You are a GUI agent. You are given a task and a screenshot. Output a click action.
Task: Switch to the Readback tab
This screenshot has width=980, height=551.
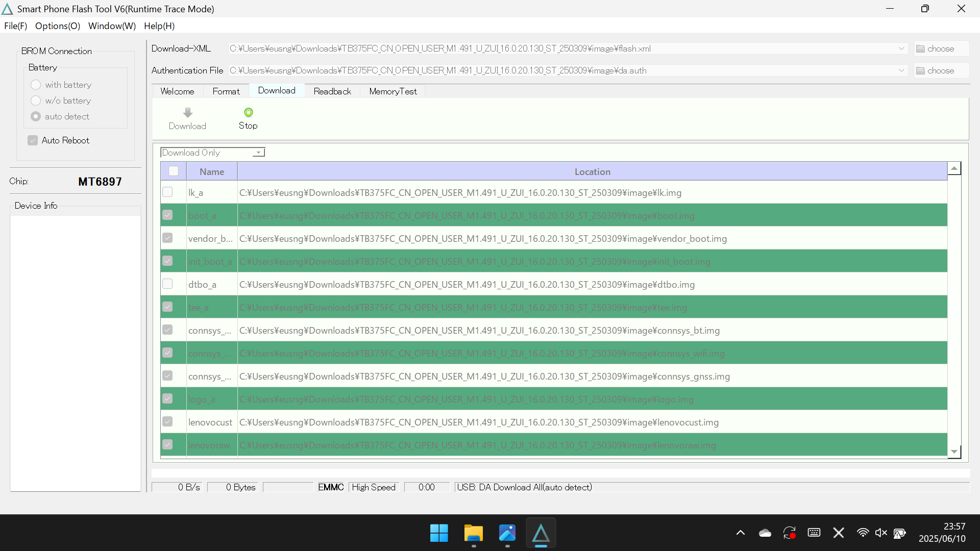point(332,91)
